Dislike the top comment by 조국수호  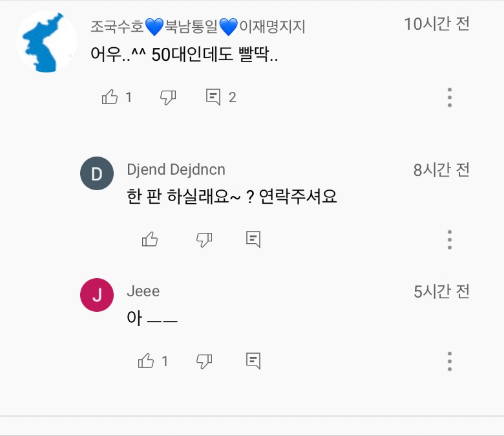point(168,97)
